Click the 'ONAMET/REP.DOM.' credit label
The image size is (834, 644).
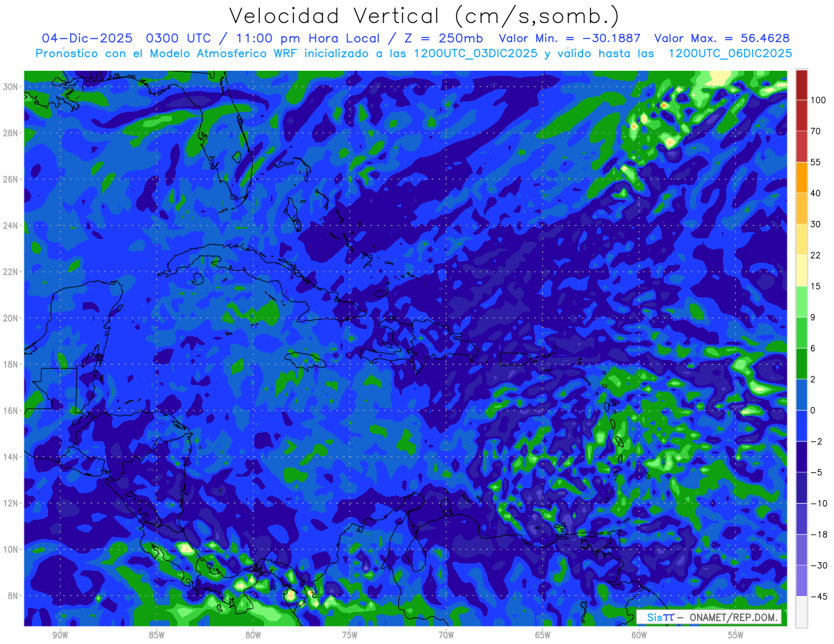click(733, 617)
